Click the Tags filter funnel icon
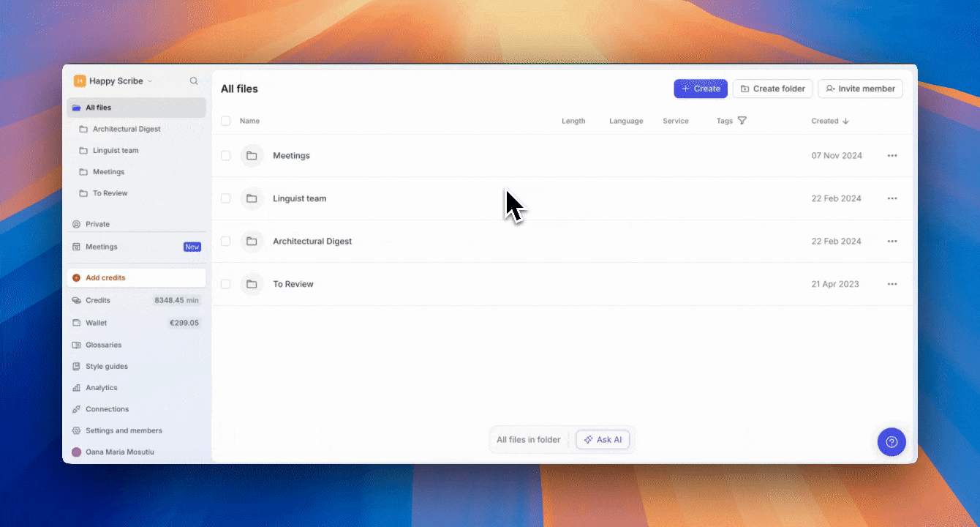 click(742, 121)
